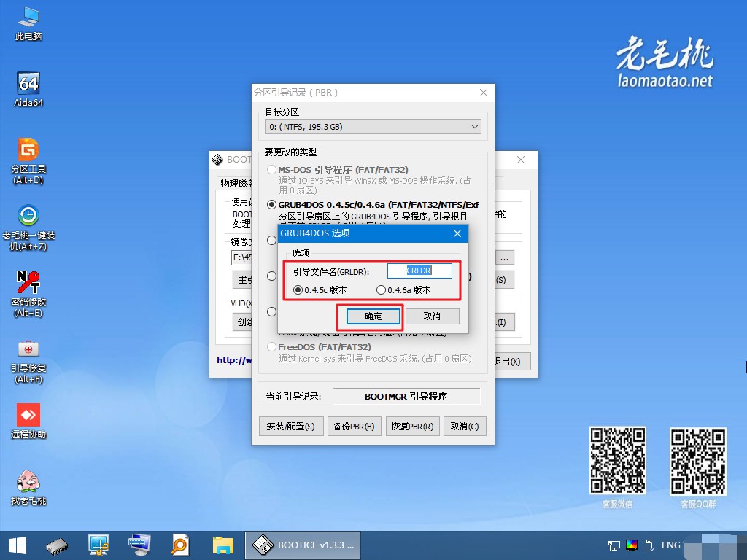The width and height of the screenshot is (747, 560).
Task: Open File Explorer from taskbar
Action: tap(223, 545)
